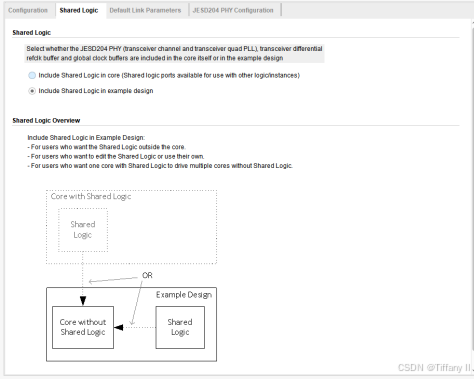Click the 'Example Design' label in the diagram
The width and height of the screenshot is (474, 379).
point(184,295)
